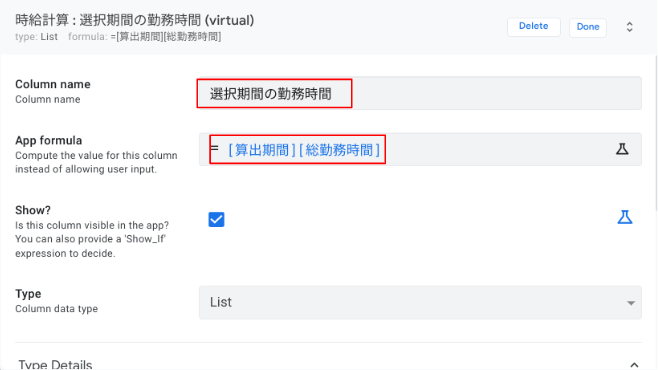Image resolution: width=658 pixels, height=370 pixels.
Task: Click the Done button
Action: 588,27
